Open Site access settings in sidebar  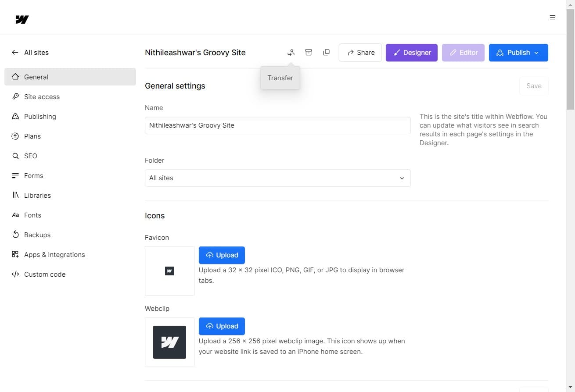[42, 96]
